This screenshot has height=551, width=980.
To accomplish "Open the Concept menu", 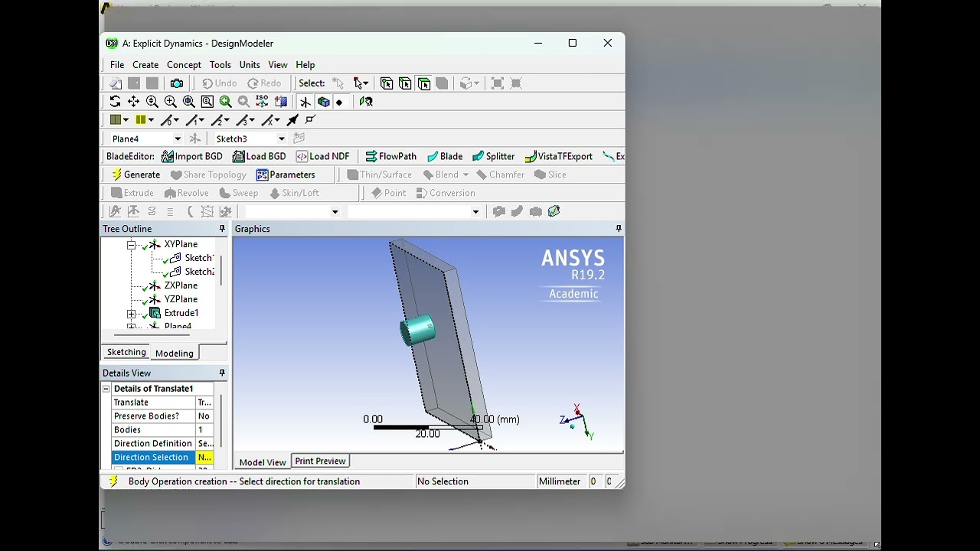I will [x=184, y=65].
